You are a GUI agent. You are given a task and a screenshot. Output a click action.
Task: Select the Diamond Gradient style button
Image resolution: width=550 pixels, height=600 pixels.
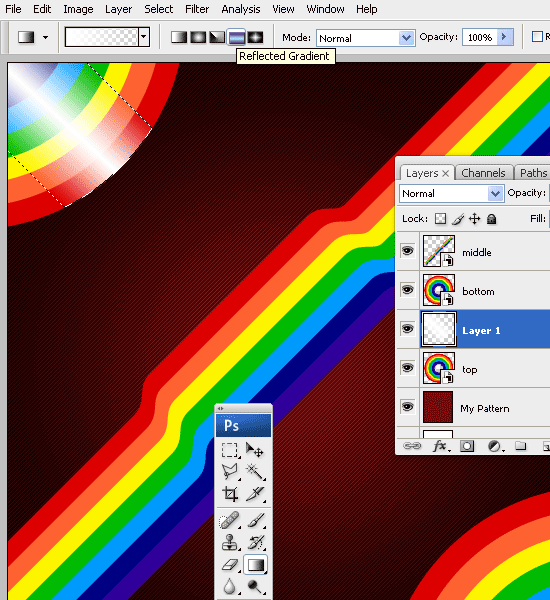coord(255,38)
